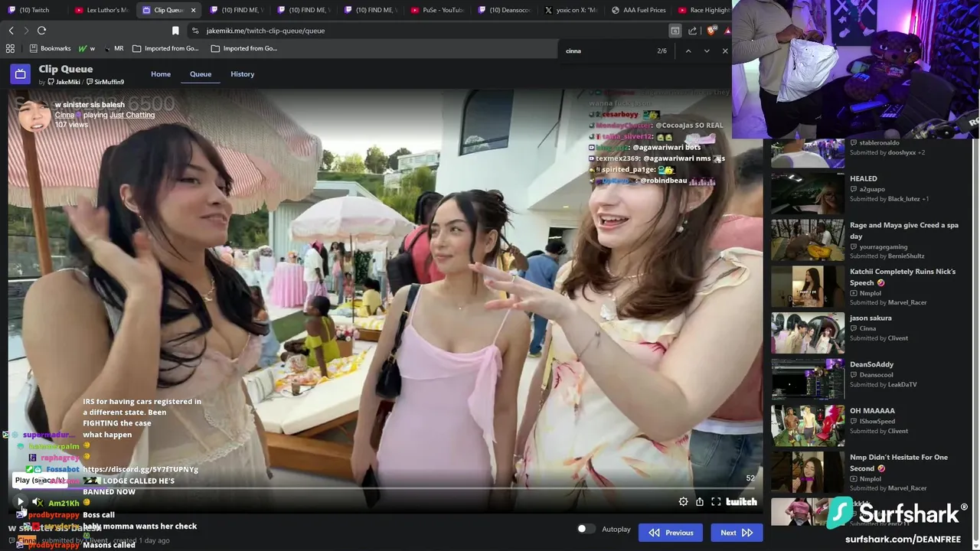Go to the Previous clip
Viewport: 980px width, 551px height.
coord(671,533)
